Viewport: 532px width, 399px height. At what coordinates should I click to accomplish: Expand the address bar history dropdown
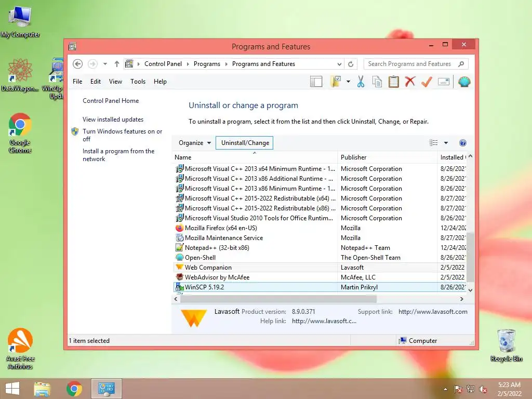point(339,64)
